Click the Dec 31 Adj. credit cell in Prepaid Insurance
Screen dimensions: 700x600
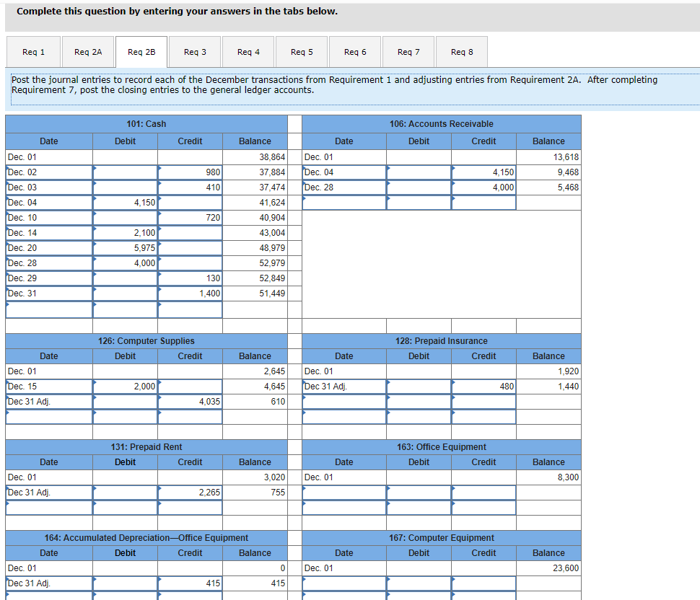coord(483,386)
